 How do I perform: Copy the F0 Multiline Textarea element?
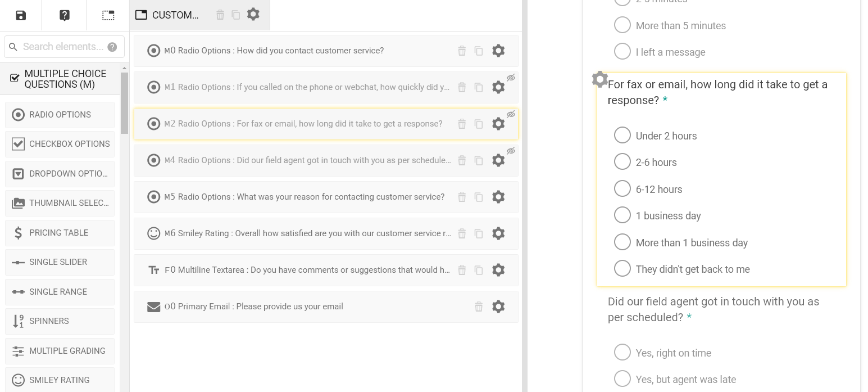pyautogui.click(x=479, y=270)
